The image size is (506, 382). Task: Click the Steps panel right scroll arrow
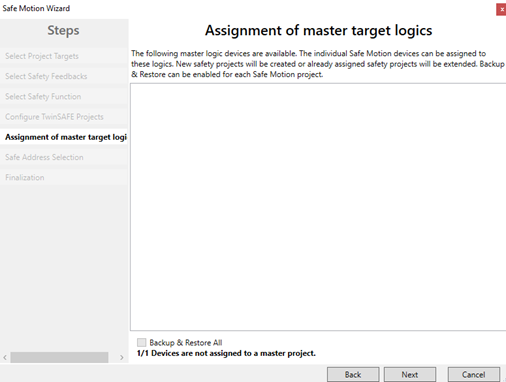pos(122,357)
